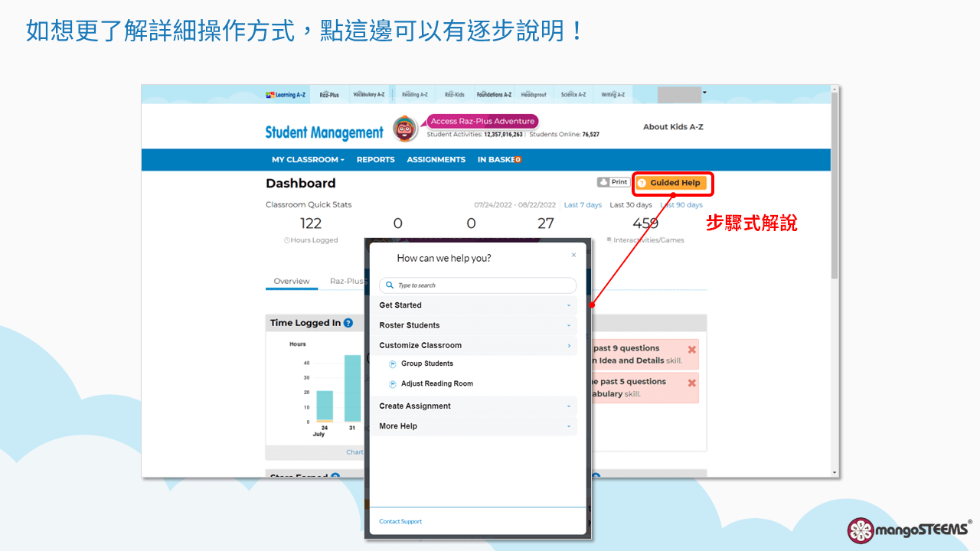The image size is (980, 551).
Task: Open Access Raz-Plus Adventure banner
Action: (x=482, y=121)
